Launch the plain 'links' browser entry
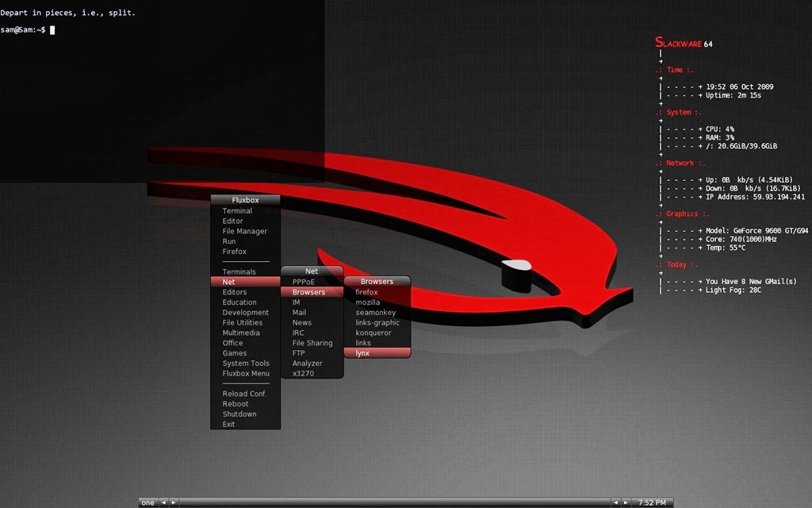This screenshot has width=812, height=508. coord(377,343)
